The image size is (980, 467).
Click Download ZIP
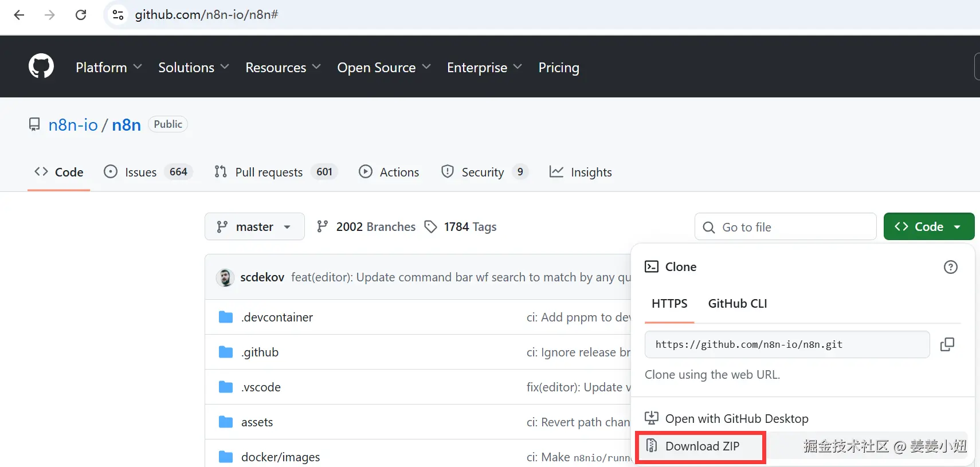701,446
